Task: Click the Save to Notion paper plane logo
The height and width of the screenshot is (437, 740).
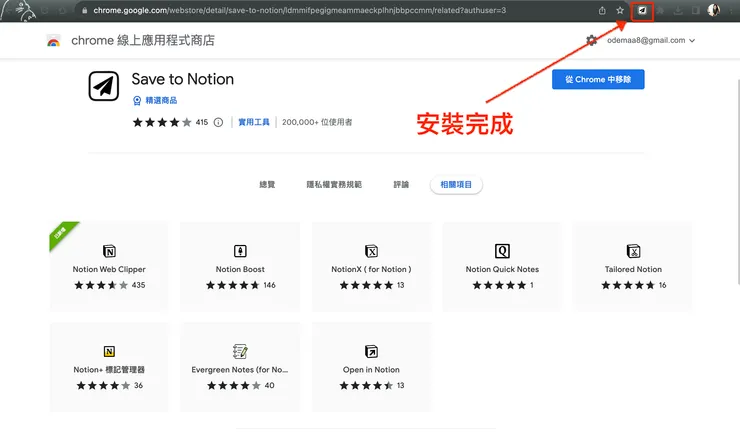Action: (x=104, y=86)
